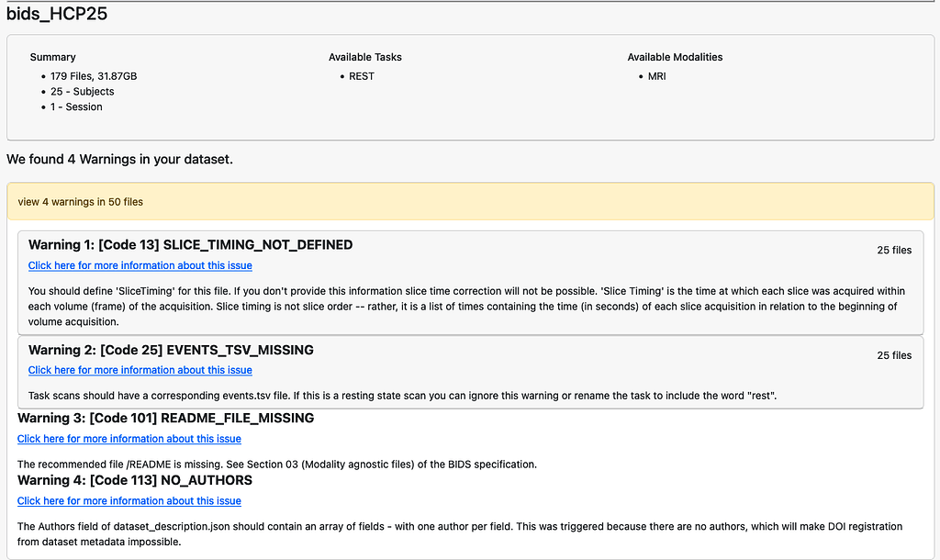Select the REST task under Available Tasks
Screen dimensions: 940x560
click(361, 76)
